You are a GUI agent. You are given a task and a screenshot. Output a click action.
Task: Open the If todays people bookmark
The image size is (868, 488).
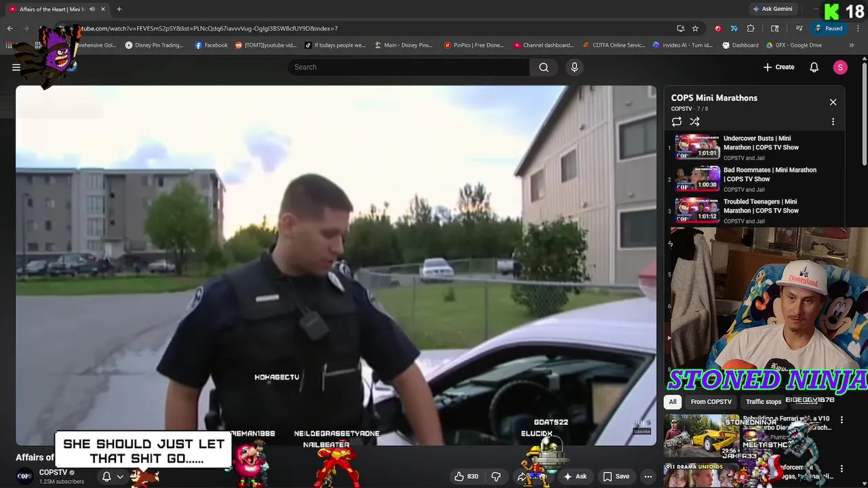click(335, 45)
